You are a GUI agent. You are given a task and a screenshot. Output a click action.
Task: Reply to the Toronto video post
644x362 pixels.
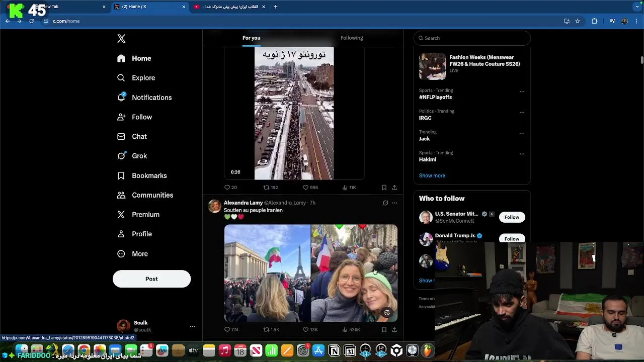(230, 188)
